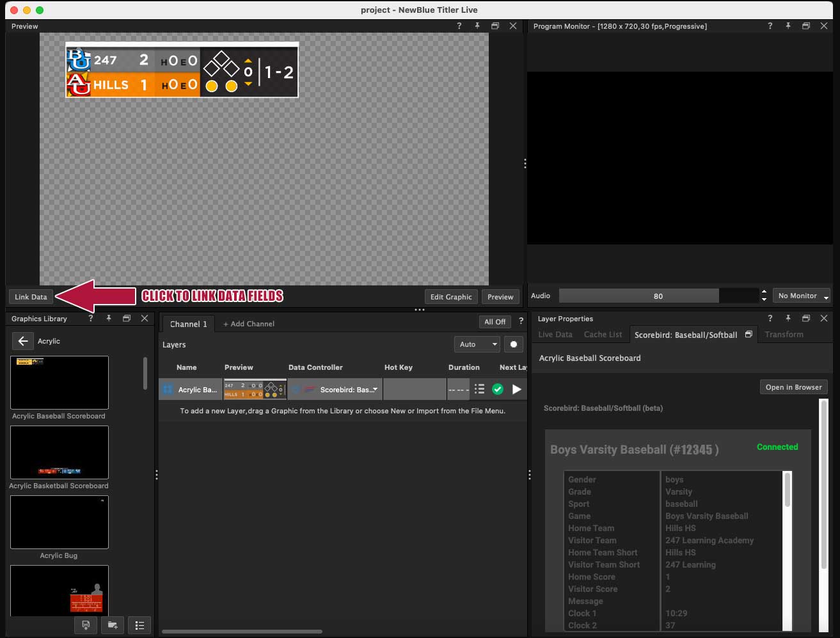This screenshot has width=840, height=638.
Task: Open the layer playlist list icon for Acrylic Baseball
Action: coord(479,389)
